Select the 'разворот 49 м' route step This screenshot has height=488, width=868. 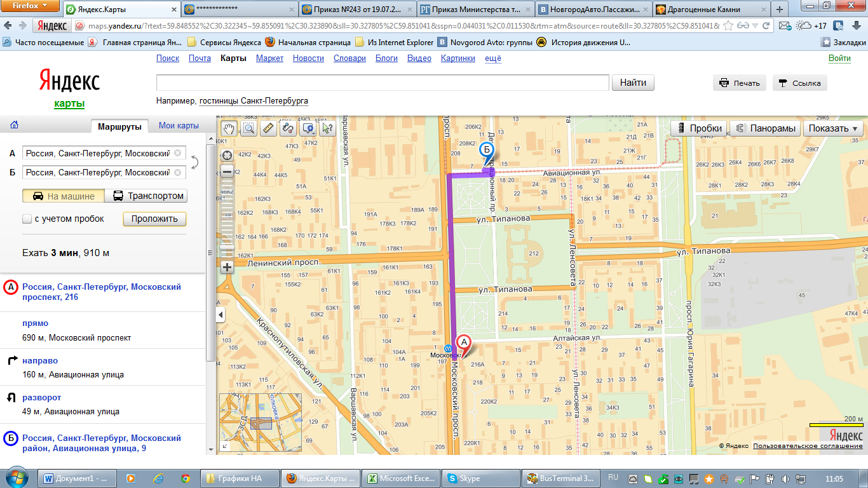[103, 404]
